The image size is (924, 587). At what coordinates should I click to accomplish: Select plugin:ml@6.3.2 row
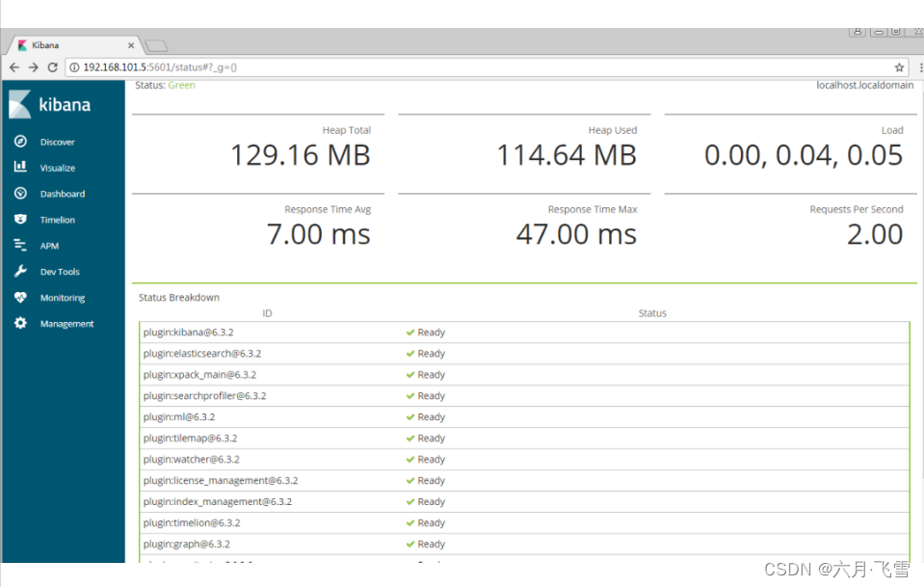click(524, 417)
